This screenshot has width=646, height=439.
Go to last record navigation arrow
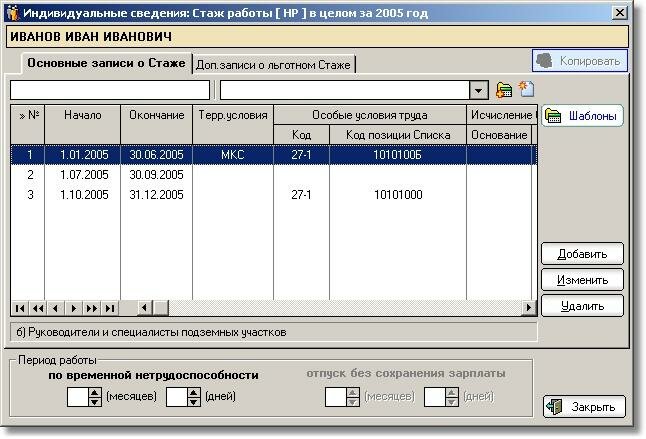click(x=110, y=308)
